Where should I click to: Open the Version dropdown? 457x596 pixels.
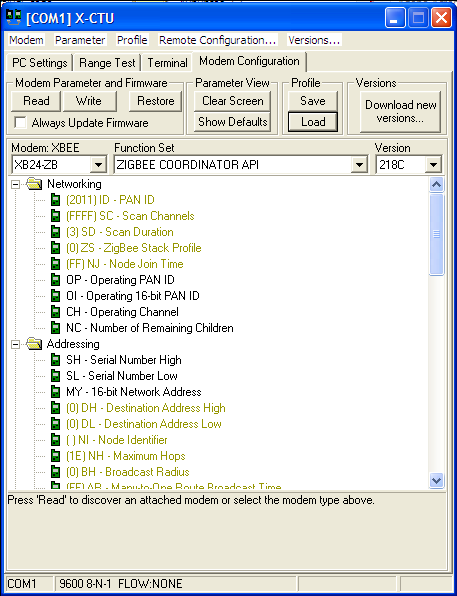[x=433, y=165]
